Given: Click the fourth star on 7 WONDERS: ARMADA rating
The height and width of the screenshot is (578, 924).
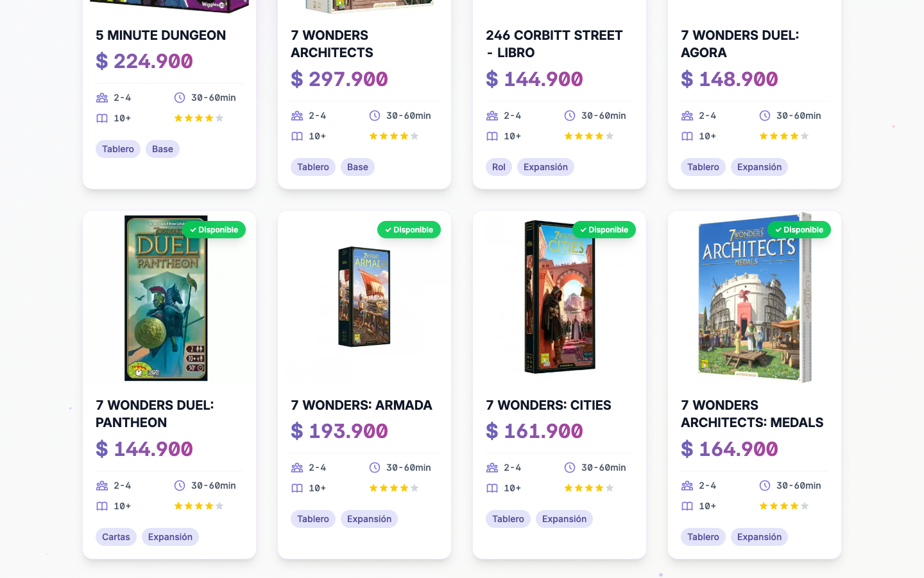Looking at the screenshot, I should pos(404,488).
